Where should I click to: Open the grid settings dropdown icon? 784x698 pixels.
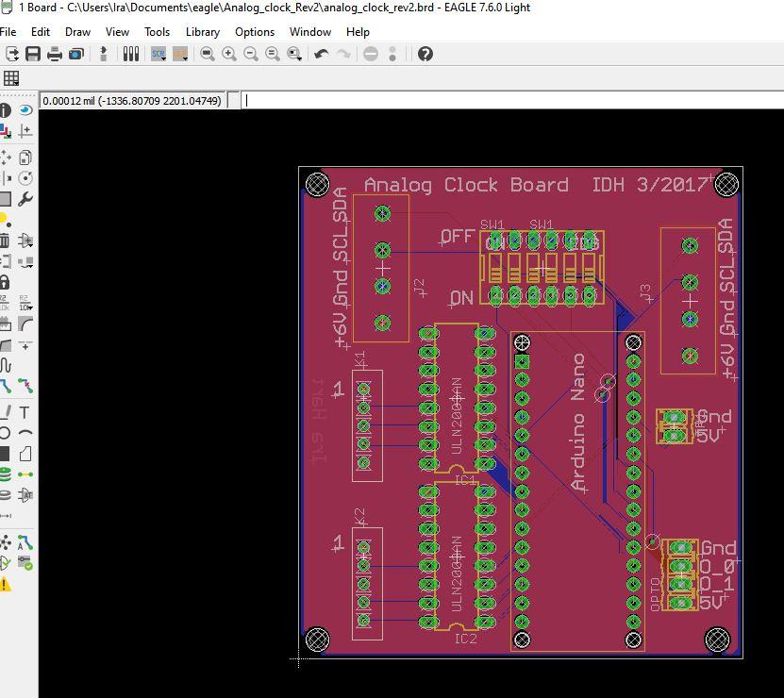(x=11, y=78)
